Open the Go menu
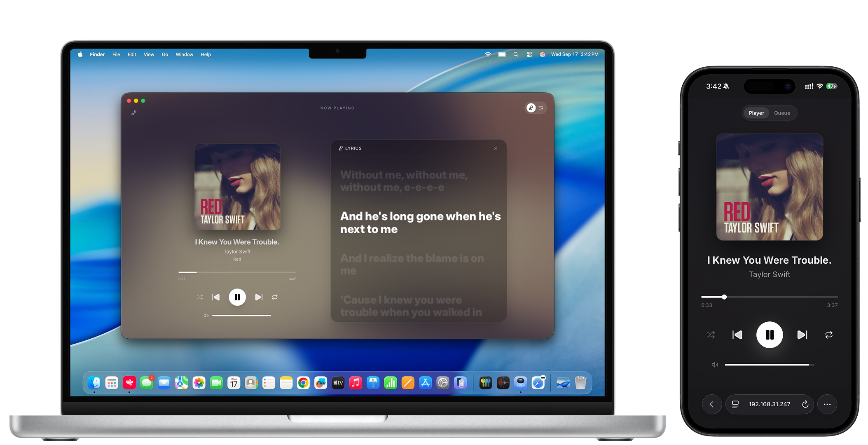 coord(165,54)
